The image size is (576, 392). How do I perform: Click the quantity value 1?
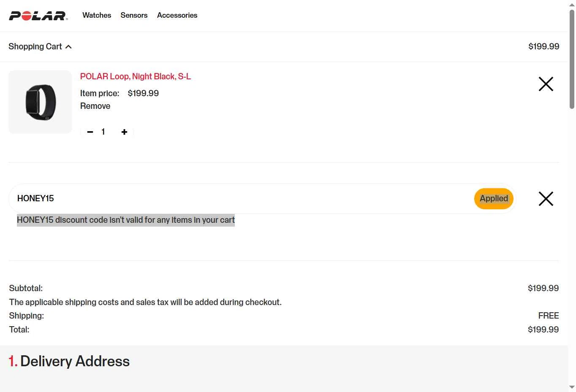click(103, 132)
